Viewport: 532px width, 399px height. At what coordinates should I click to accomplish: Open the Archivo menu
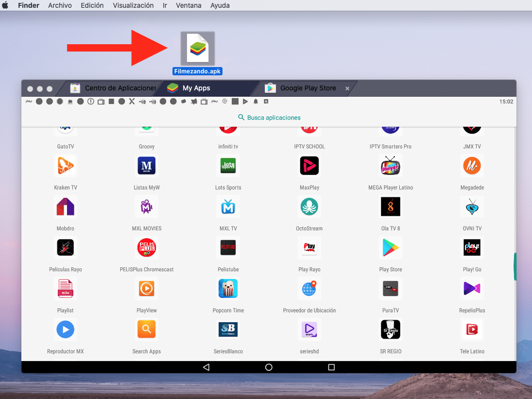60,5
